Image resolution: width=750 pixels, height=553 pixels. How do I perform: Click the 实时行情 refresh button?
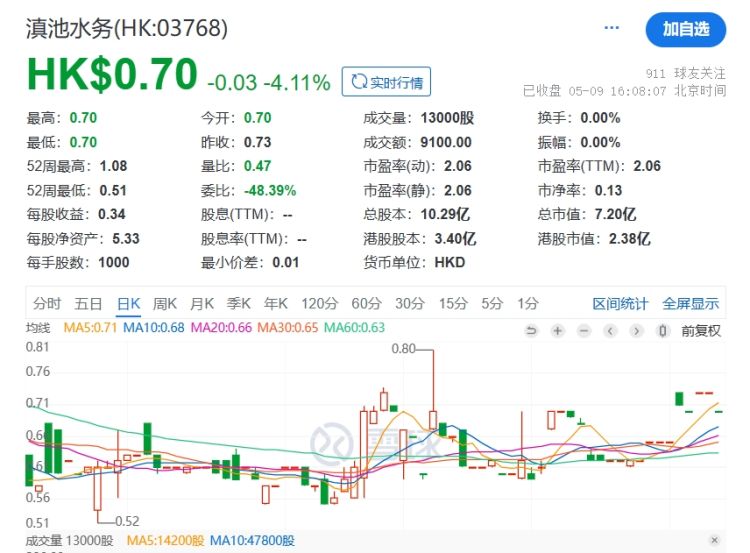click(386, 82)
